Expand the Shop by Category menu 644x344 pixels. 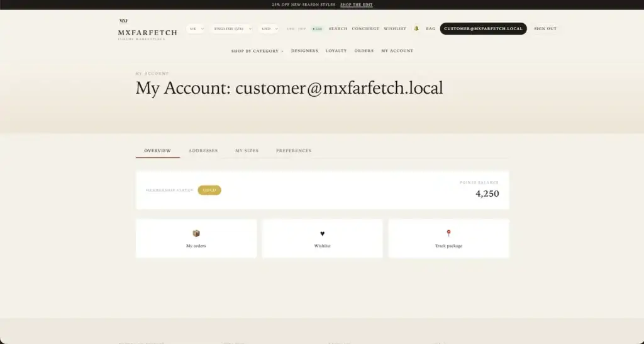[x=257, y=51]
